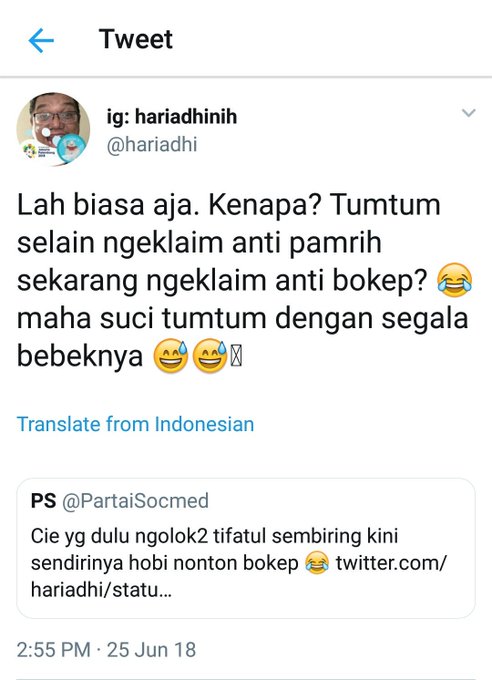Visit the @hariadhi handle

152,144
